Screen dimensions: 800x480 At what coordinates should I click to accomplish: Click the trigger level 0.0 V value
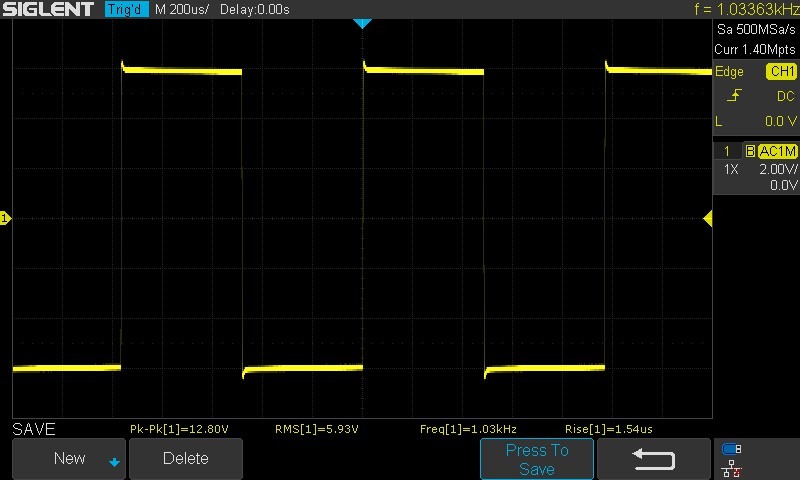(x=781, y=121)
